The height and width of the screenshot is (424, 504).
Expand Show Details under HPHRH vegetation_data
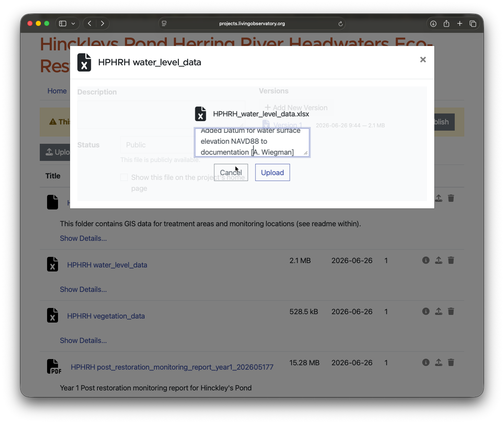(83, 340)
